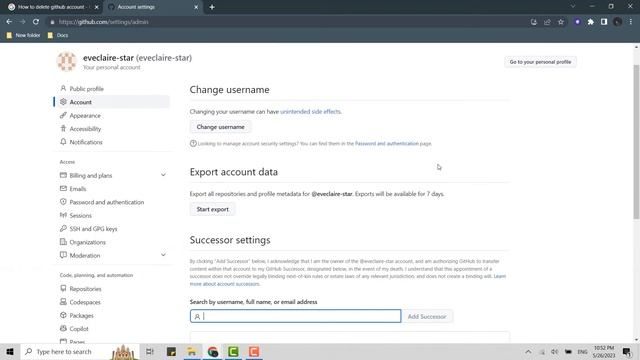Viewport: 640px width, 360px height.
Task: Open the browser extensions puzzle icon
Action: [x=591, y=22]
